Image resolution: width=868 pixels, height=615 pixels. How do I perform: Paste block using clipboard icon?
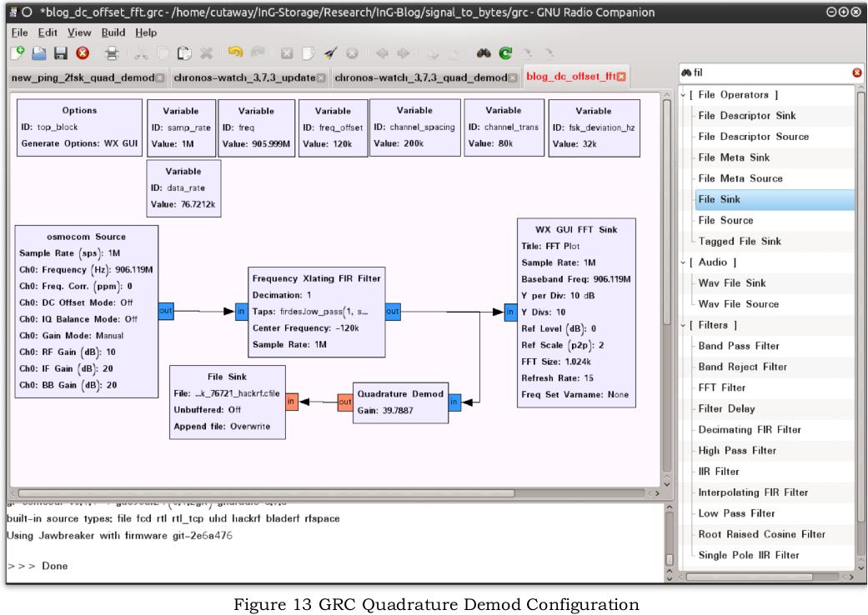tap(184, 53)
